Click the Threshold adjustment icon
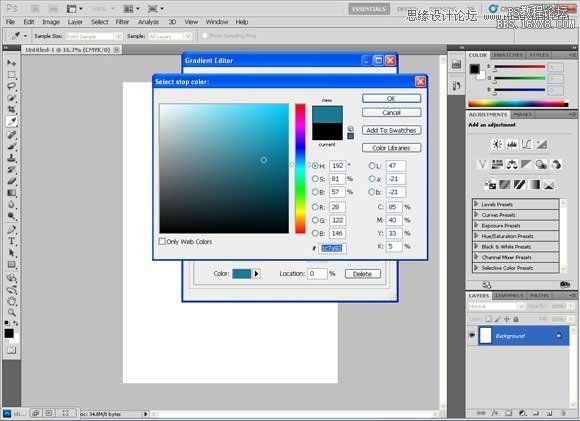The height and width of the screenshot is (421, 580). pos(520,184)
